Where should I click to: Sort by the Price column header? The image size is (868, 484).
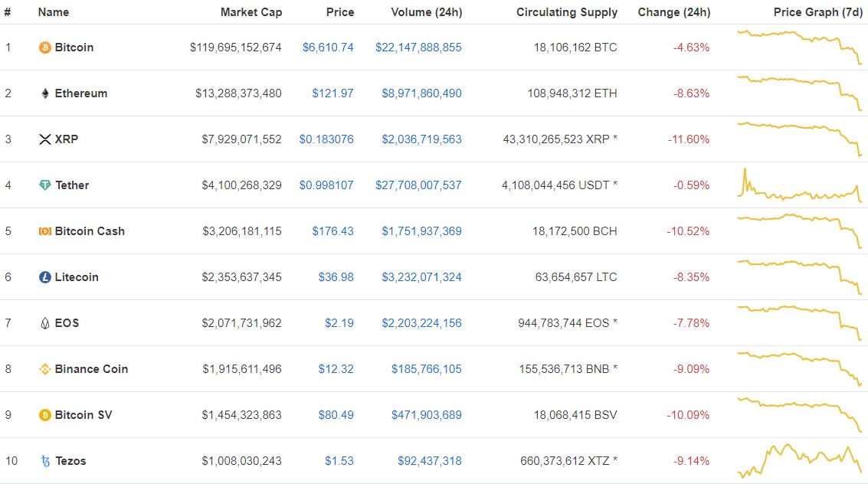click(x=340, y=12)
